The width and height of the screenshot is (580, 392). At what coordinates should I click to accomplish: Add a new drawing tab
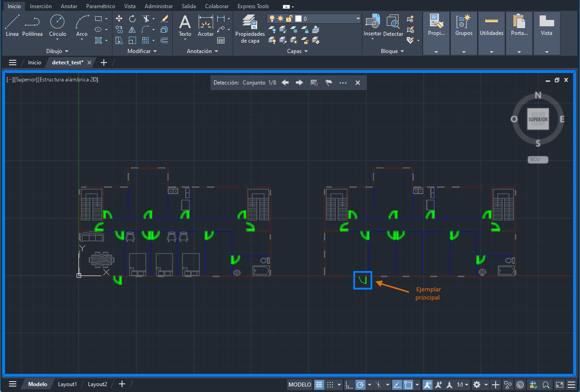103,63
